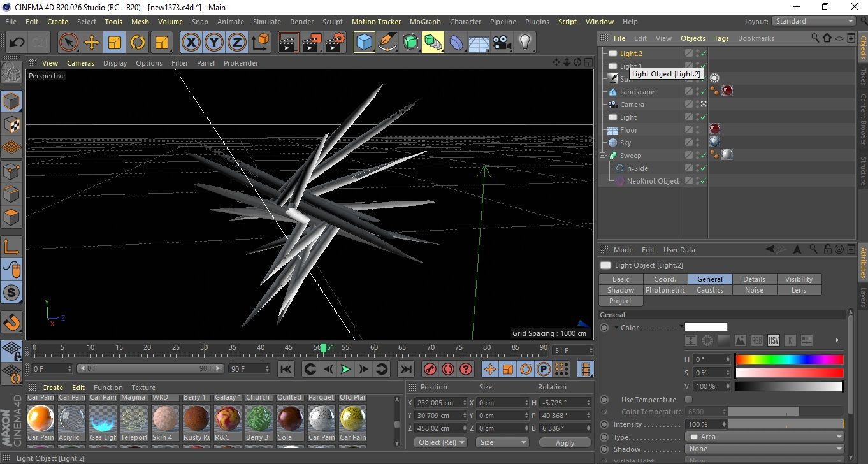Open Material Manager Create menu
868x464 pixels.
coord(52,388)
